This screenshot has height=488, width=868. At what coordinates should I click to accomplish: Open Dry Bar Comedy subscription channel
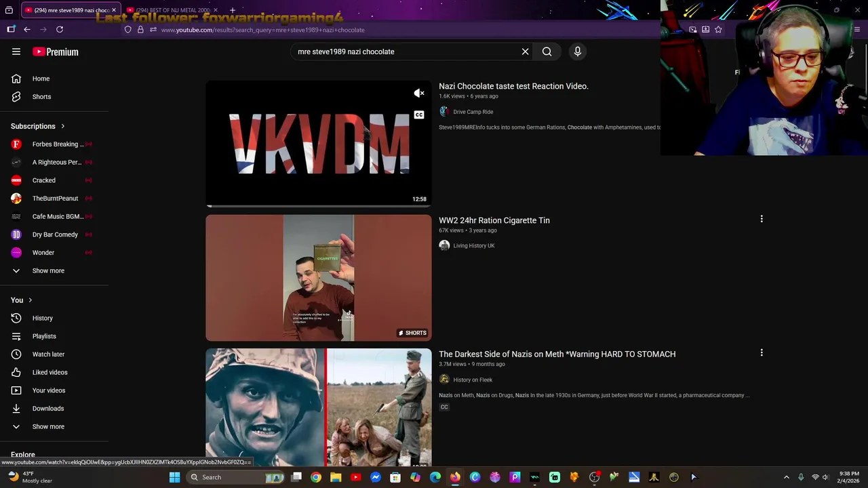pyautogui.click(x=54, y=235)
